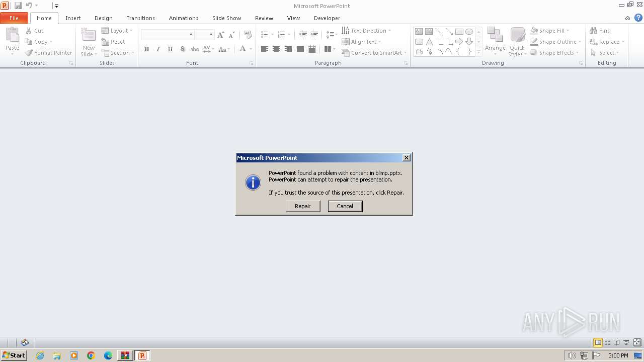This screenshot has height=362, width=644.
Task: Toggle text Shadow formatting
Action: pos(182,49)
